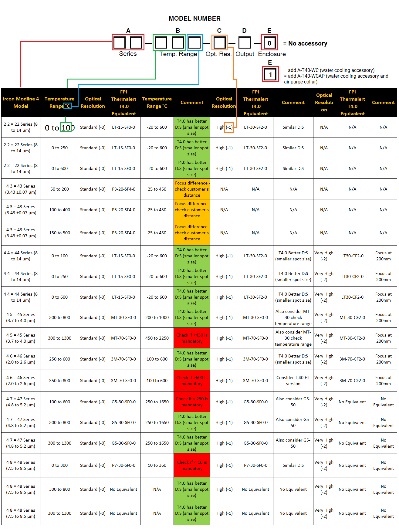Click 'Consider T.40 HT version' comment cell
399x532 pixels.
pyautogui.click(x=293, y=381)
